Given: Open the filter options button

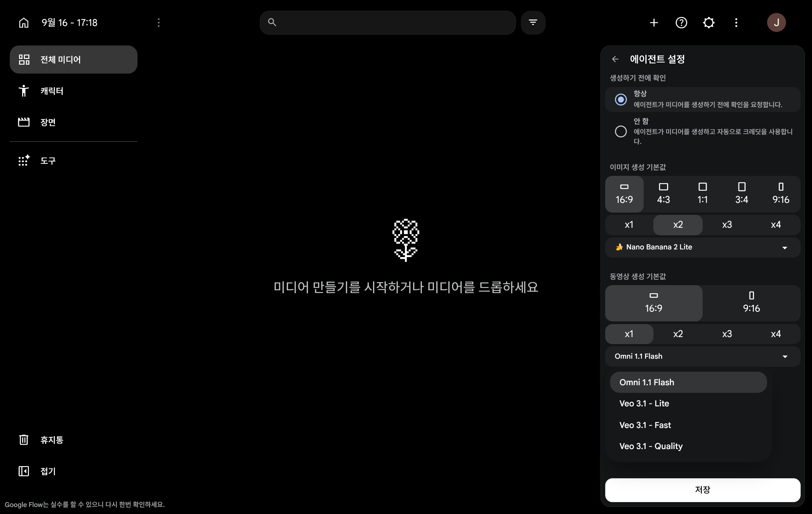Looking at the screenshot, I should tap(533, 22).
